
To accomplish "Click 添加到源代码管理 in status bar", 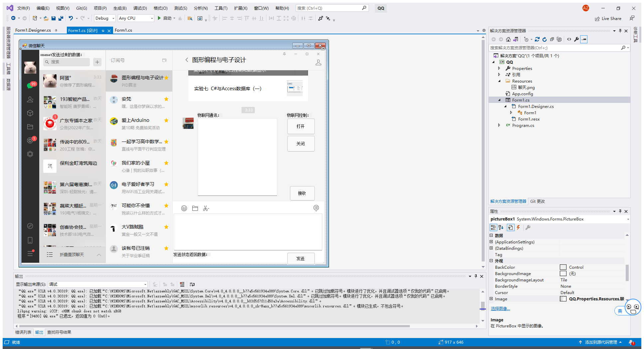I will coord(600,342).
